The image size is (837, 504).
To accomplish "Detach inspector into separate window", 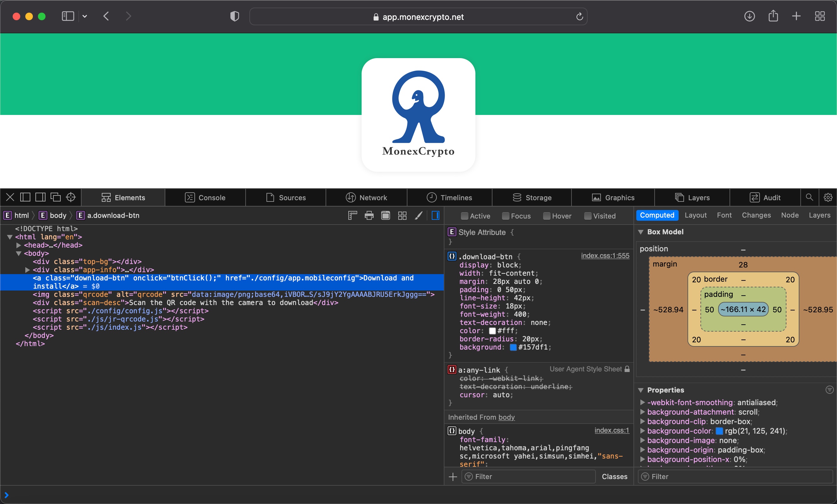I will tap(55, 197).
